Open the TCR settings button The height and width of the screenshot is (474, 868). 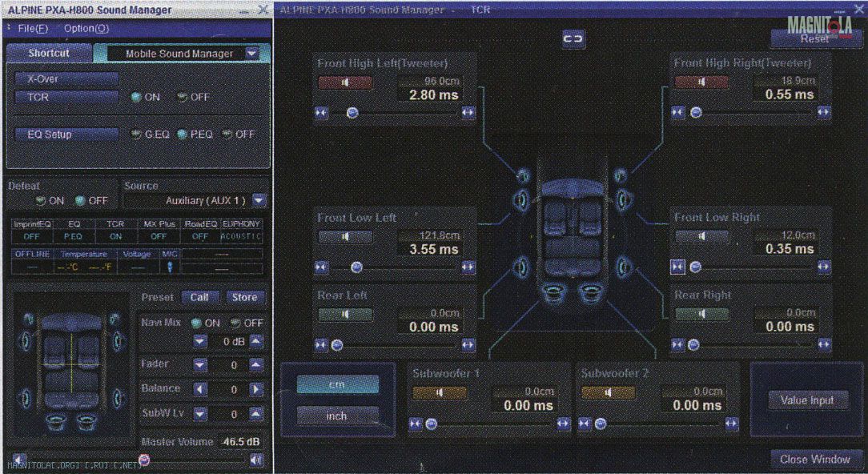[x=66, y=97]
